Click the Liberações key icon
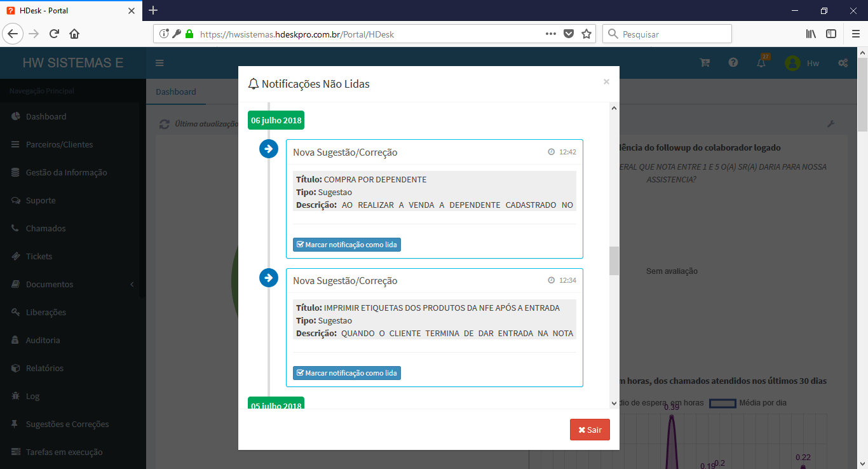The height and width of the screenshot is (469, 868). point(15,312)
